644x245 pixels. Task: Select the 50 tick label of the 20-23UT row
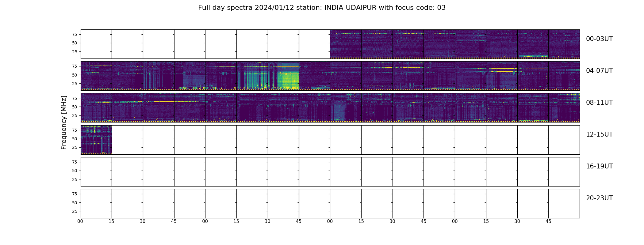75,203
